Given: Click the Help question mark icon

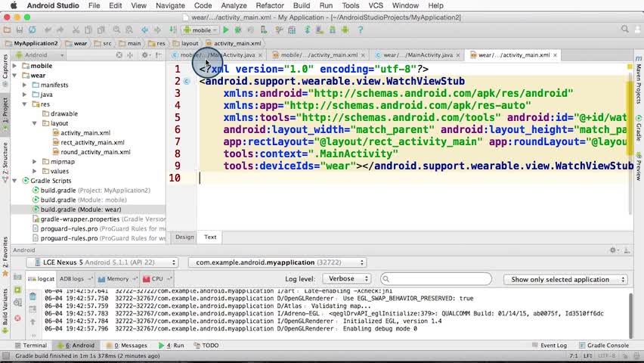Looking at the screenshot, I should pos(361,30).
